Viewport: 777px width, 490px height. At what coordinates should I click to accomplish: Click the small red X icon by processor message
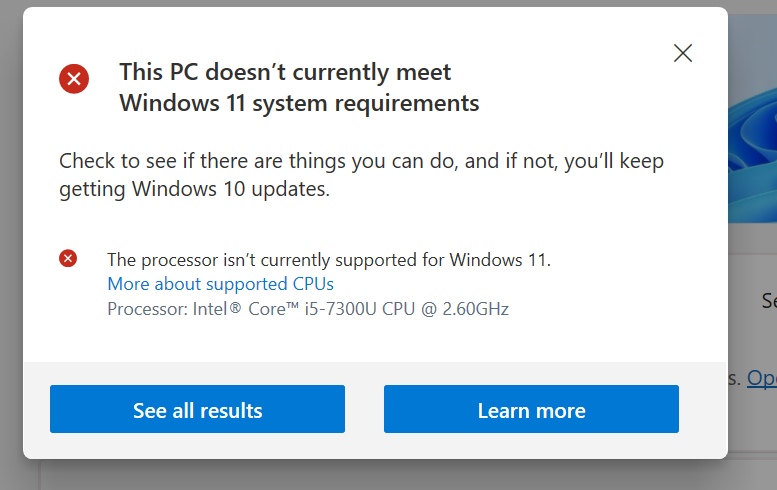[x=68, y=259]
